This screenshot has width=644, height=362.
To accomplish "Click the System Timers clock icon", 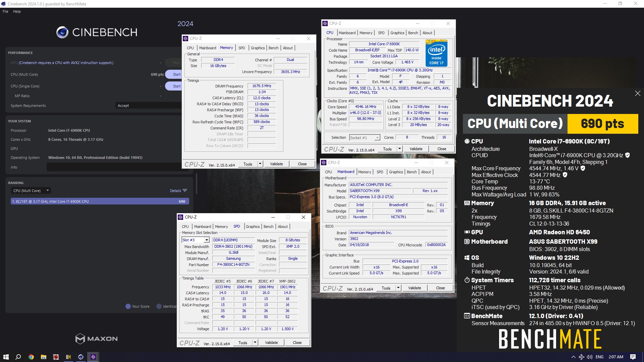I will click(467, 280).
